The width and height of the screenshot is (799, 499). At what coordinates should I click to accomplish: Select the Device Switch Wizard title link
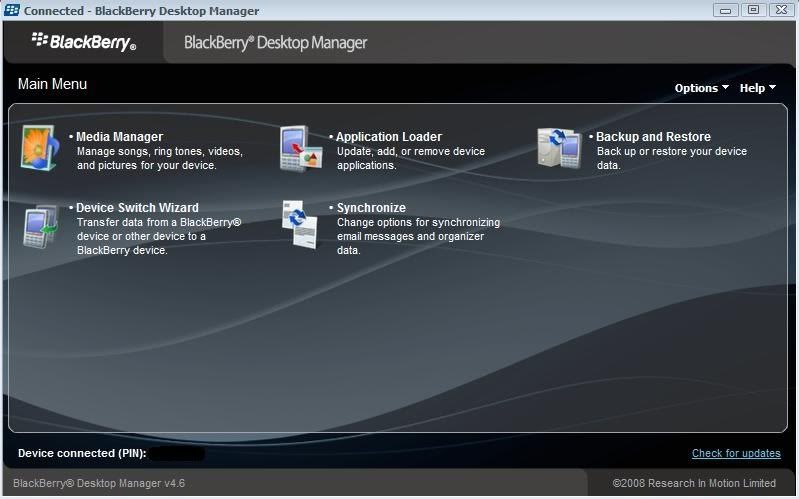click(137, 207)
